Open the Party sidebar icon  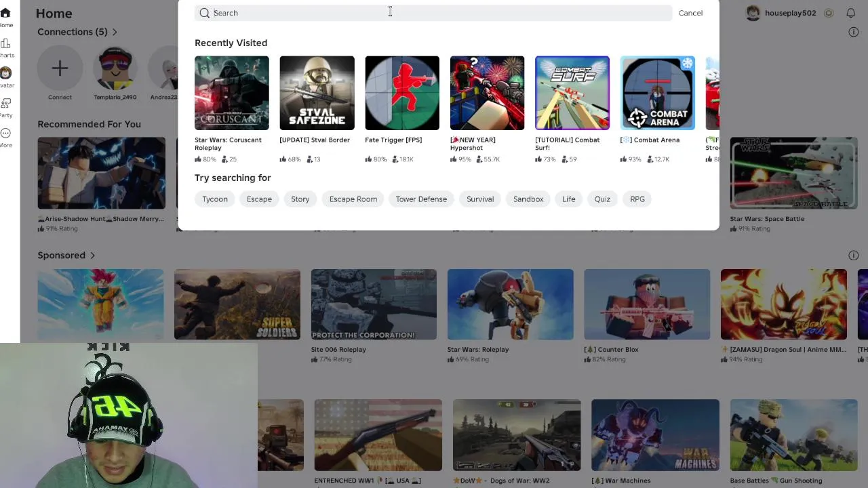[x=5, y=103]
